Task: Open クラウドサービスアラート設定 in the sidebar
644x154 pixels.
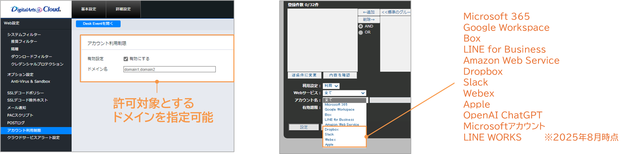Action: [33, 138]
